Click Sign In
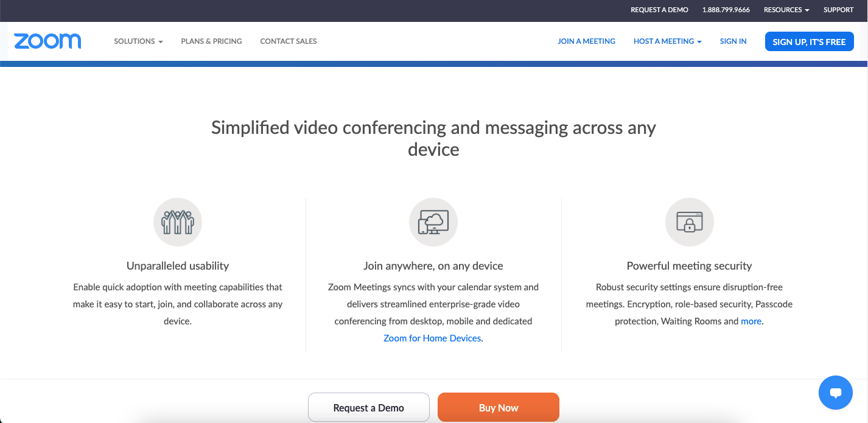The width and height of the screenshot is (868, 423). (x=733, y=41)
